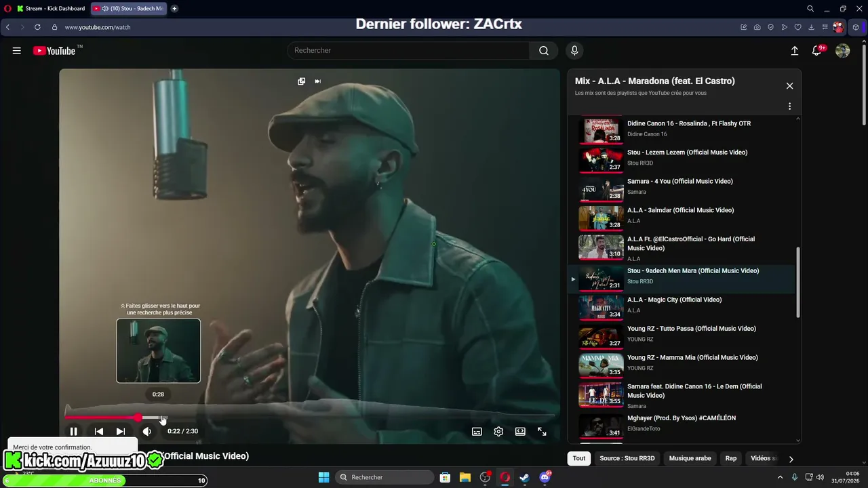Close the Mix playlist panel

(x=789, y=86)
